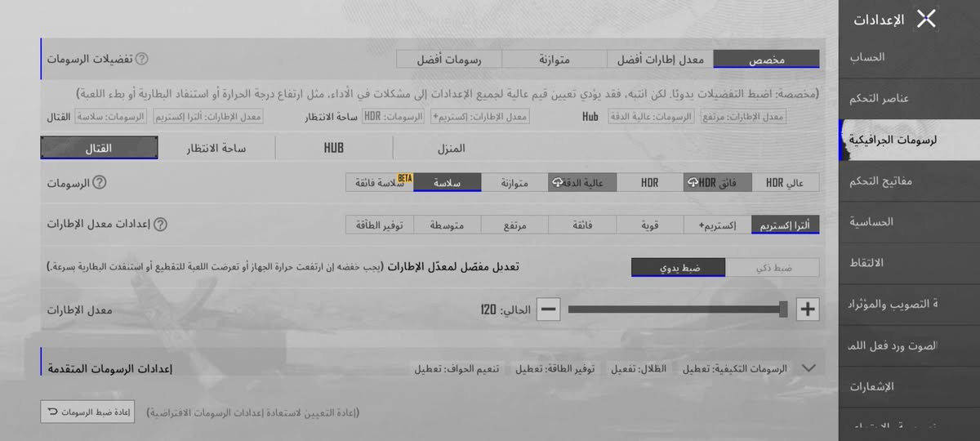980x441 pixels.
Task: Select the رسومات أفضل preference
Action: click(x=449, y=59)
